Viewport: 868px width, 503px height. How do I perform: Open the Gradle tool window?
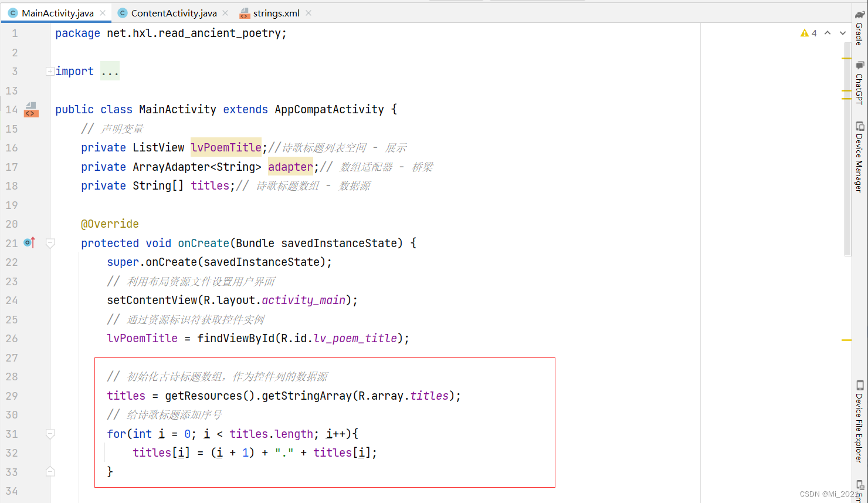859,28
